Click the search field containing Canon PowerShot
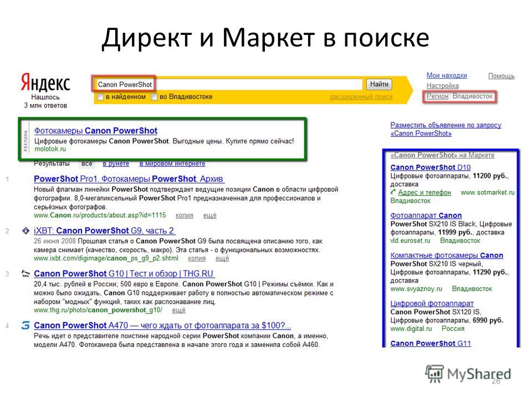This screenshot has height=399, width=532. (x=229, y=84)
